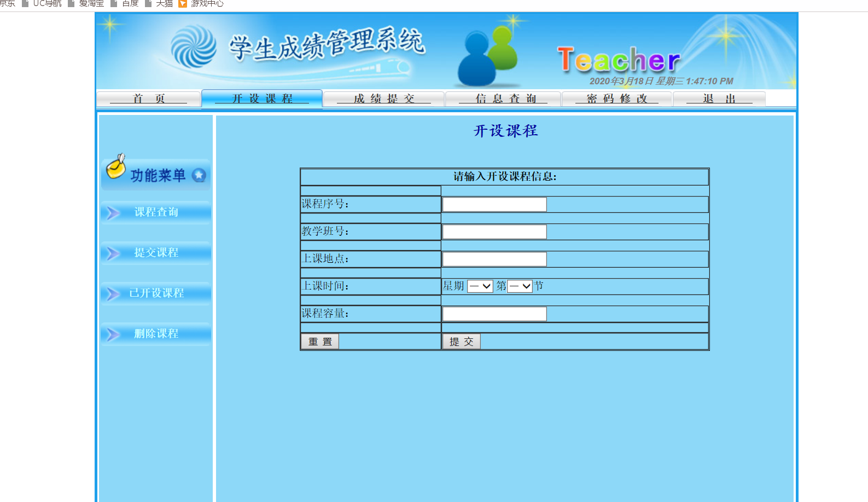Click the 上课时间 label

[325, 286]
